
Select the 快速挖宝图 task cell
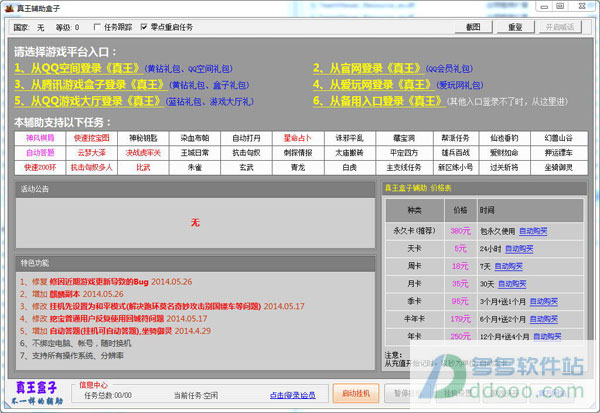pyautogui.click(x=91, y=138)
